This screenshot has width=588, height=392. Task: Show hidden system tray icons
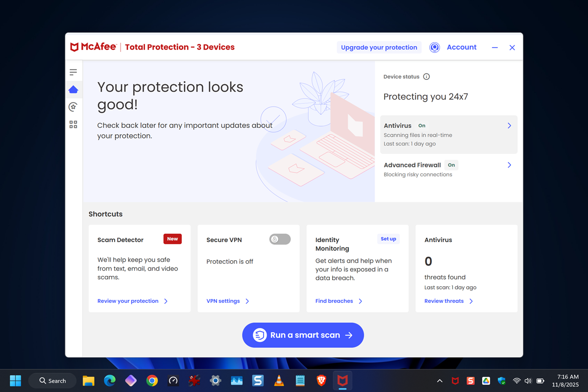[440, 381]
